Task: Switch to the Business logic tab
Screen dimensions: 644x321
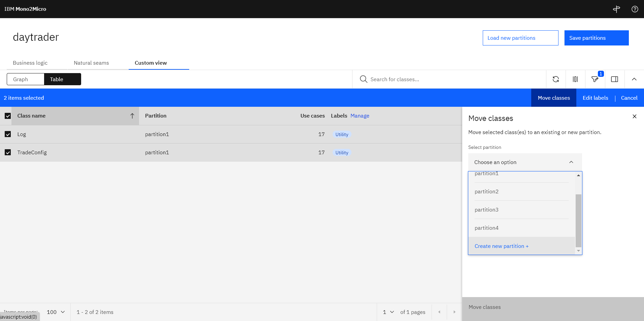Action: [x=30, y=63]
